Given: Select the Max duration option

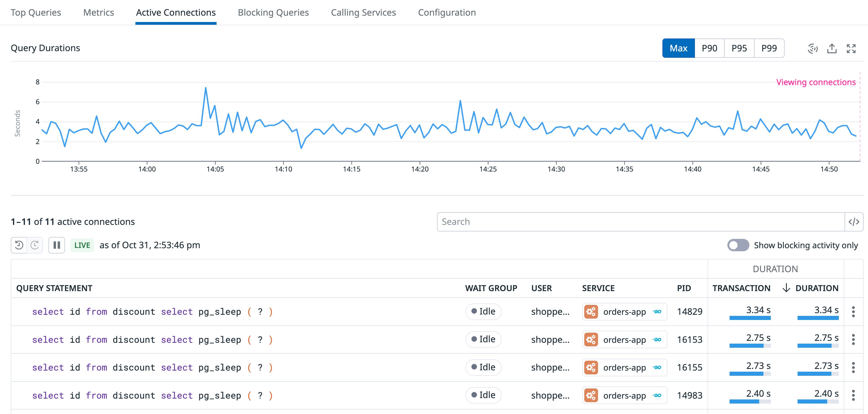Looking at the screenshot, I should pos(678,48).
